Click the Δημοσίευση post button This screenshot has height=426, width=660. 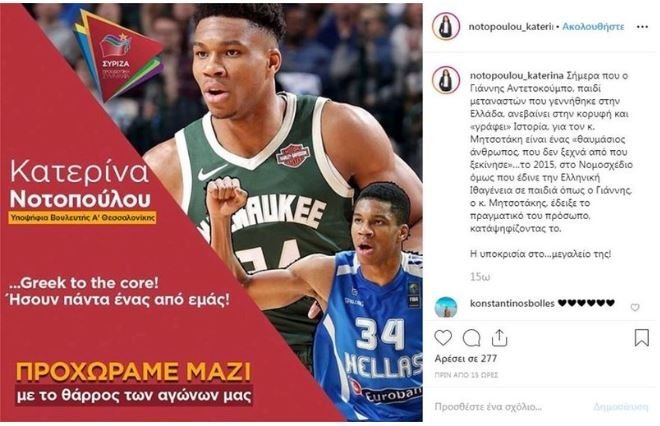point(621,407)
